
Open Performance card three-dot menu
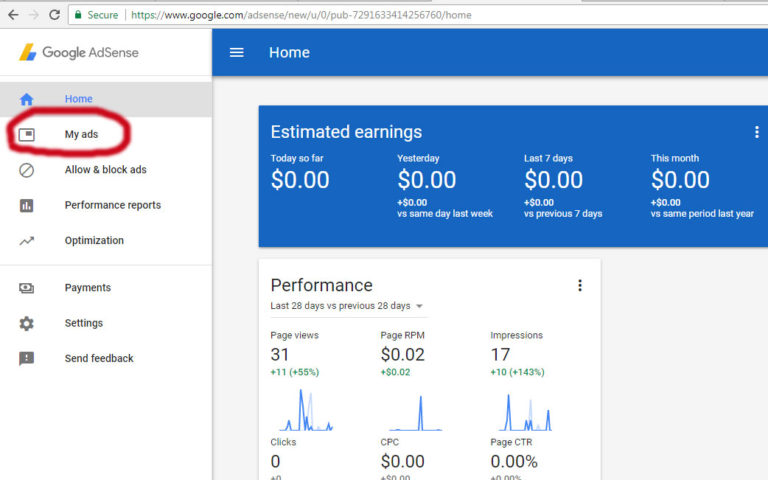pos(580,286)
